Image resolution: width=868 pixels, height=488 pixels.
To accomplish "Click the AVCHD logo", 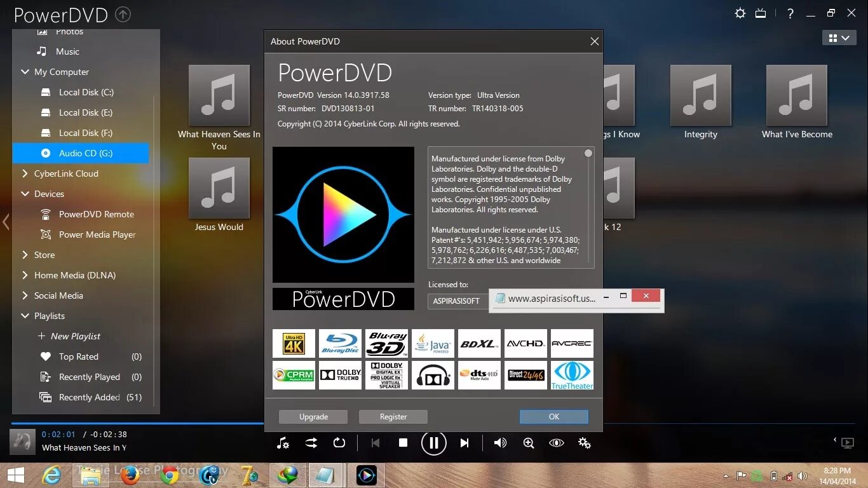I will pyautogui.click(x=526, y=343).
